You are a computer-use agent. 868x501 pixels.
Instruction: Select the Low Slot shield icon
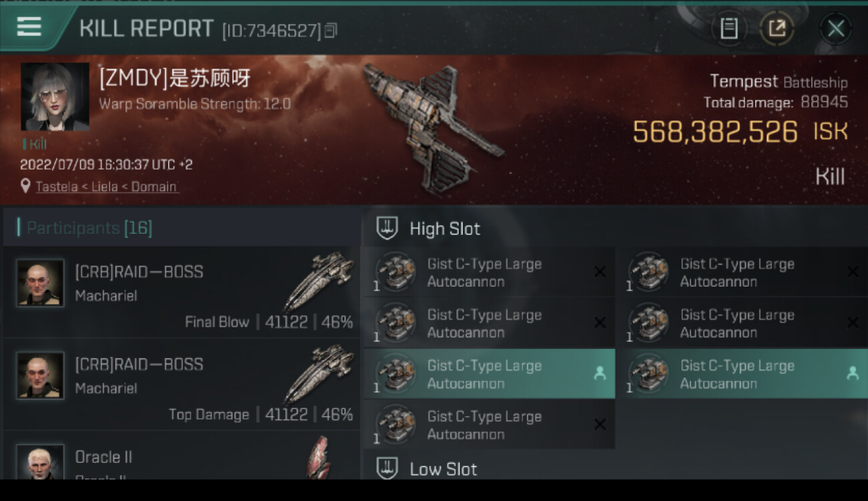tap(387, 468)
